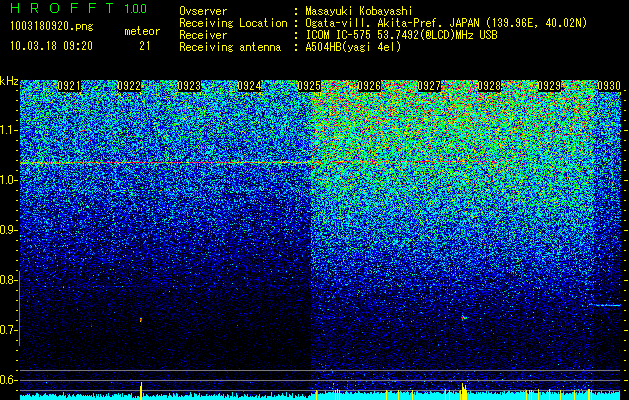Viewport: 629px width, 400px height.
Task: Click the cyan horizontal trace near 0930
Action: click(605, 305)
